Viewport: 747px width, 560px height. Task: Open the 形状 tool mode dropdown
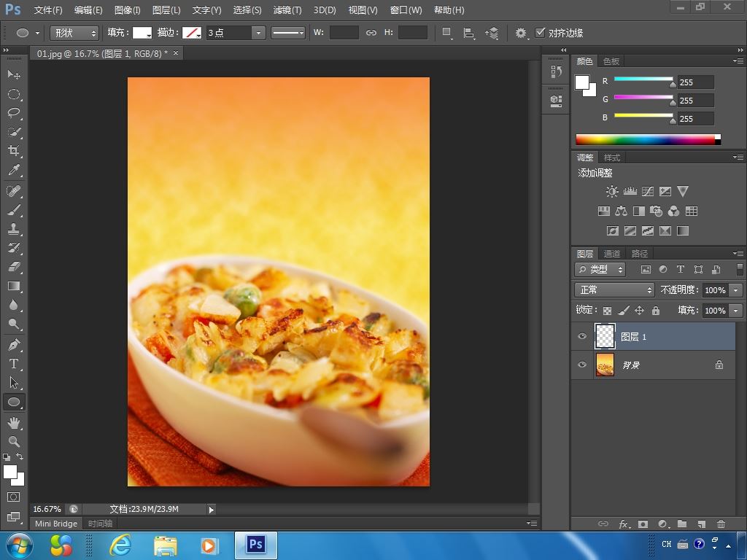(74, 33)
